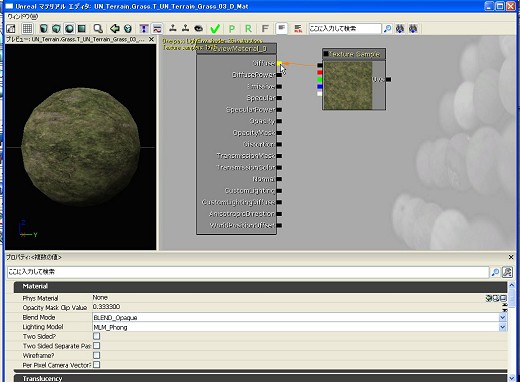The height and width of the screenshot is (382, 520).
Task: Click the Texture Sample blue channel output
Action: coord(320,87)
